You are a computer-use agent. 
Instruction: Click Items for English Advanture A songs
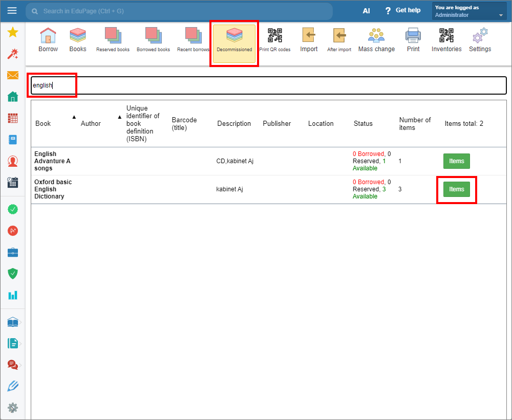pyautogui.click(x=456, y=161)
